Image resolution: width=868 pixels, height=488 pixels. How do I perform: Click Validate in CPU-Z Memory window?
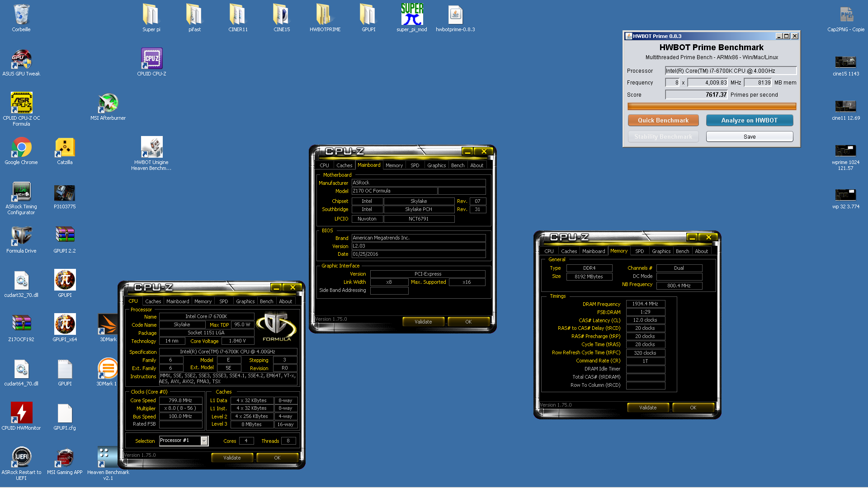point(648,408)
